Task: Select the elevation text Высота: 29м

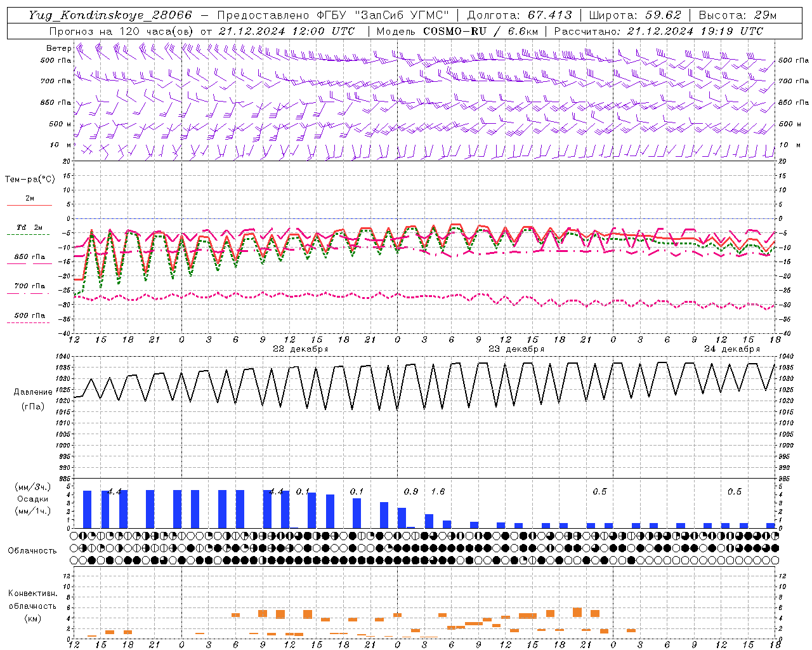Action: pos(737,15)
